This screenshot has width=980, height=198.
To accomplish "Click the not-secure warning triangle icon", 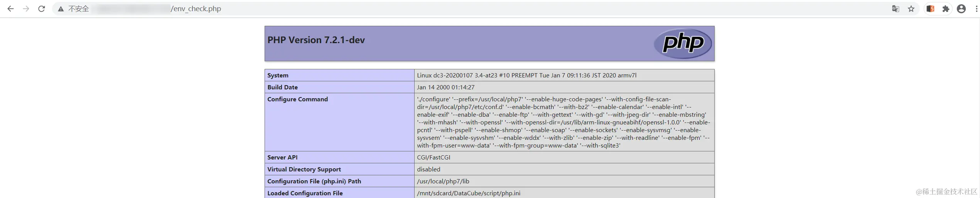I will click(x=61, y=9).
